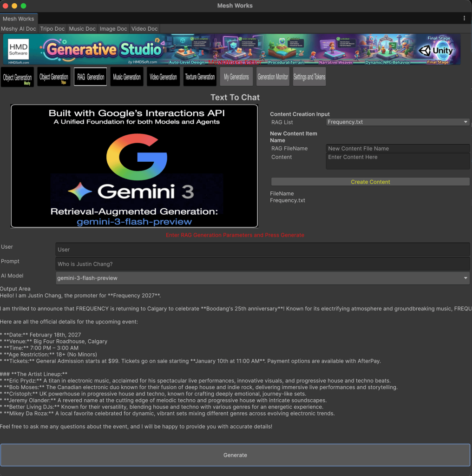The width and height of the screenshot is (472, 476).
Task: Open My Generations
Action: pos(236,77)
